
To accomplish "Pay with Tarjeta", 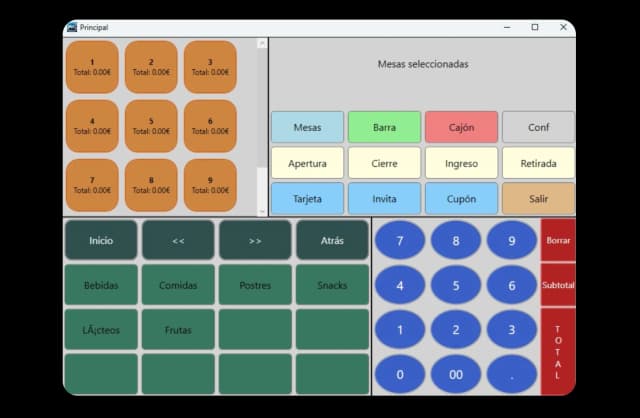I will click(x=307, y=199).
